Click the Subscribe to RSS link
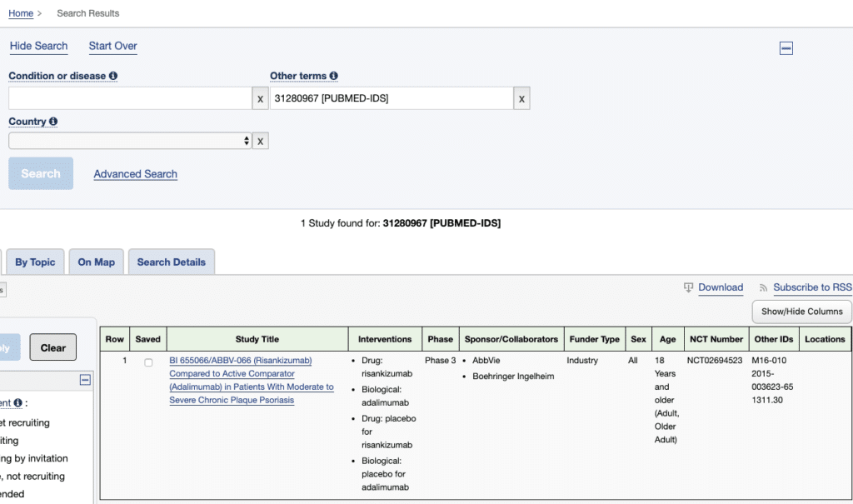The width and height of the screenshot is (853, 504). (813, 287)
